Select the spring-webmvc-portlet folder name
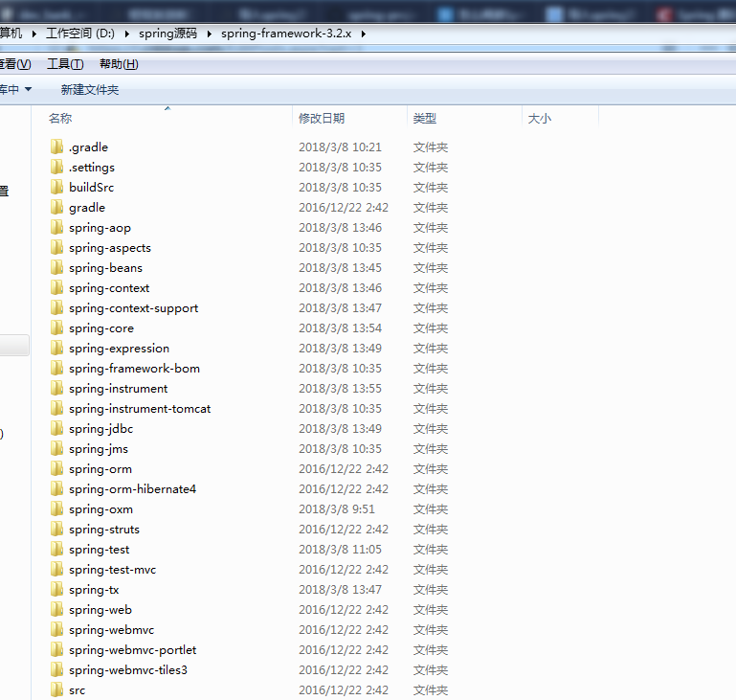This screenshot has height=700, width=736. 132,650
